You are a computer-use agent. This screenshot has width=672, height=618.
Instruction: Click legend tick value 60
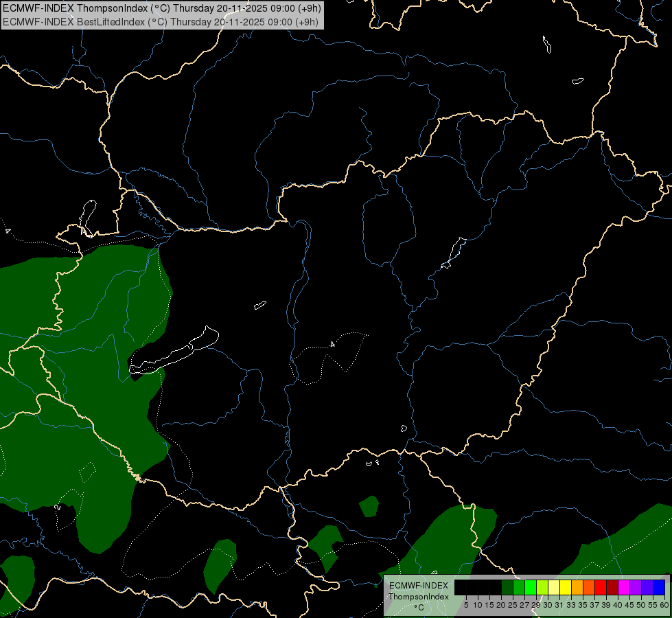tap(664, 605)
